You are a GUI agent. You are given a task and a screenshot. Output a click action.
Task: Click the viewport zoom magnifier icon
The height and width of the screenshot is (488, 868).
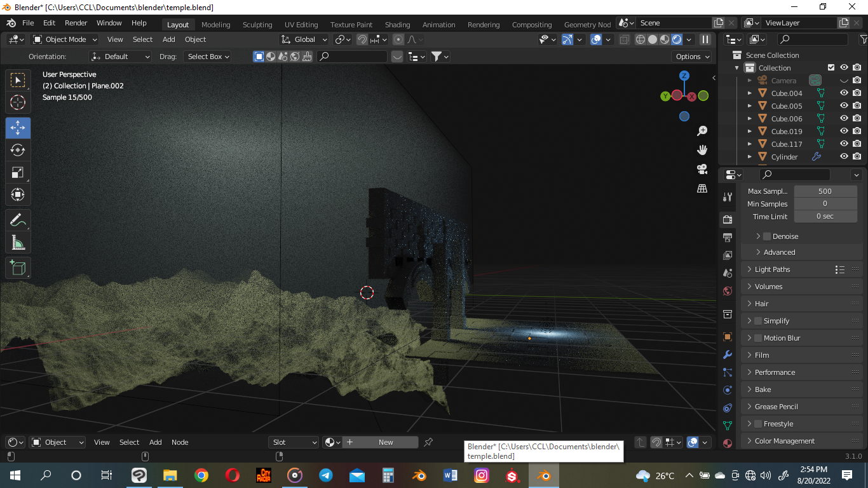[702, 131]
